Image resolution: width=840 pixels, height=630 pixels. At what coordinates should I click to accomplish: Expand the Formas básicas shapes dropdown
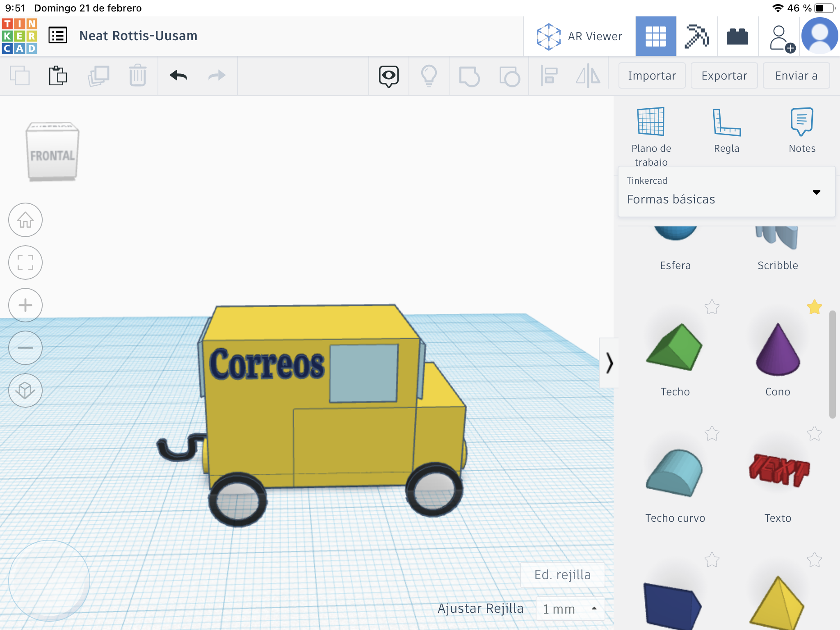point(726,192)
